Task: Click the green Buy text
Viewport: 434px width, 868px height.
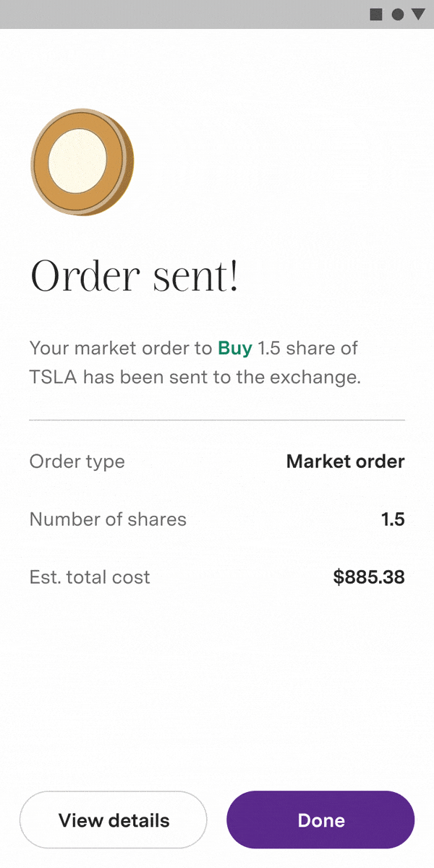Action: click(235, 349)
